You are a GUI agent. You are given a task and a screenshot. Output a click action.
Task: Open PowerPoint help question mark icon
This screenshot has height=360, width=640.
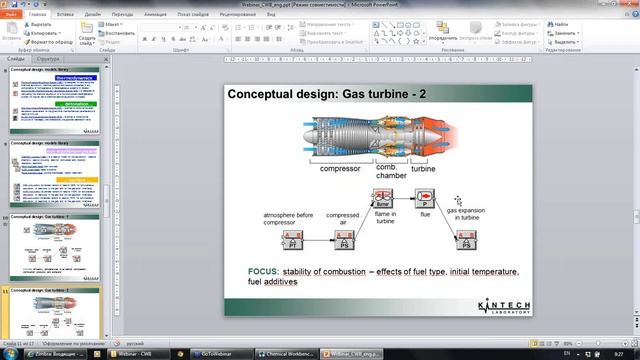click(x=635, y=14)
